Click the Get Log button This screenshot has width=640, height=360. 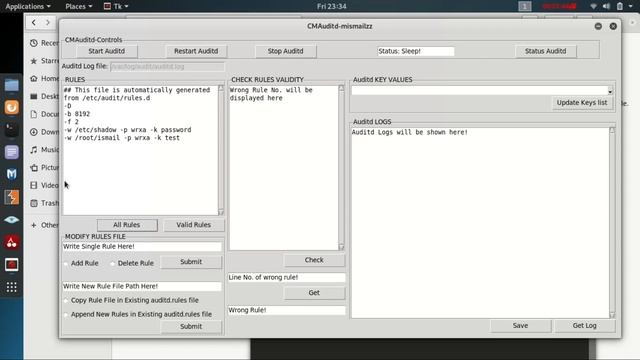click(584, 326)
